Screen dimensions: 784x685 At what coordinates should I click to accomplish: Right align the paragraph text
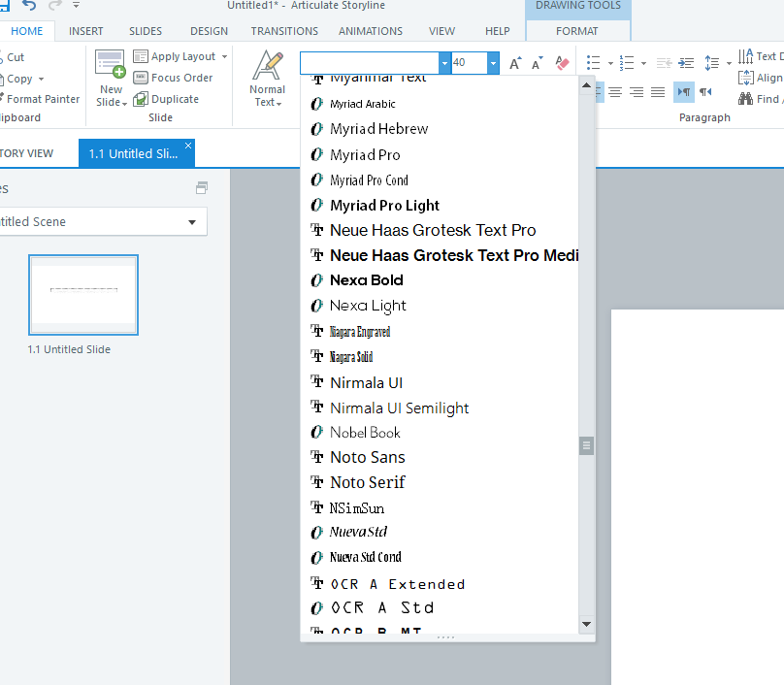(x=637, y=92)
